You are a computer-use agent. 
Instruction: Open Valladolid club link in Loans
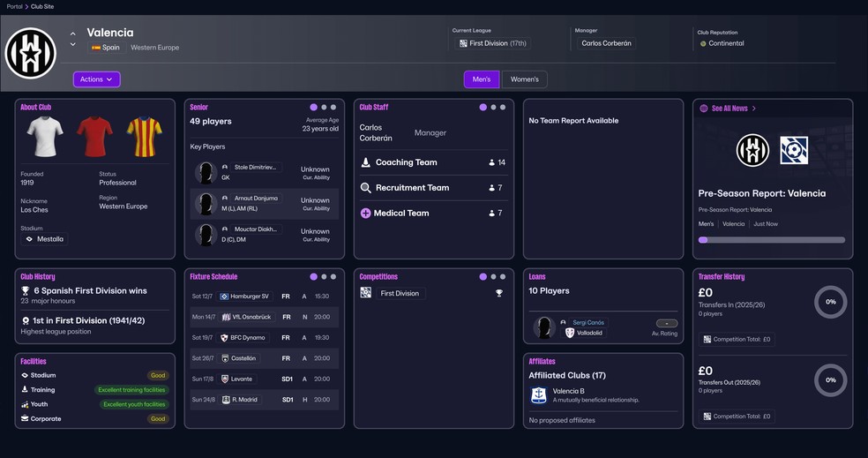(x=583, y=333)
